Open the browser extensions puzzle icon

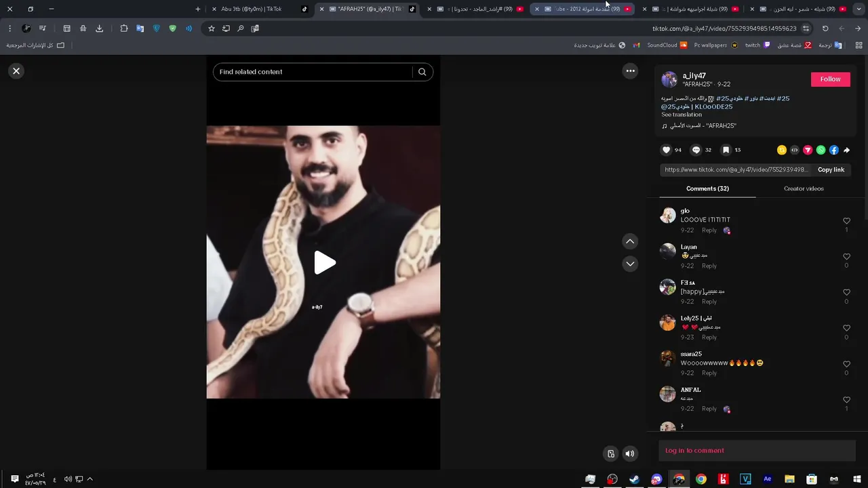coord(124,28)
